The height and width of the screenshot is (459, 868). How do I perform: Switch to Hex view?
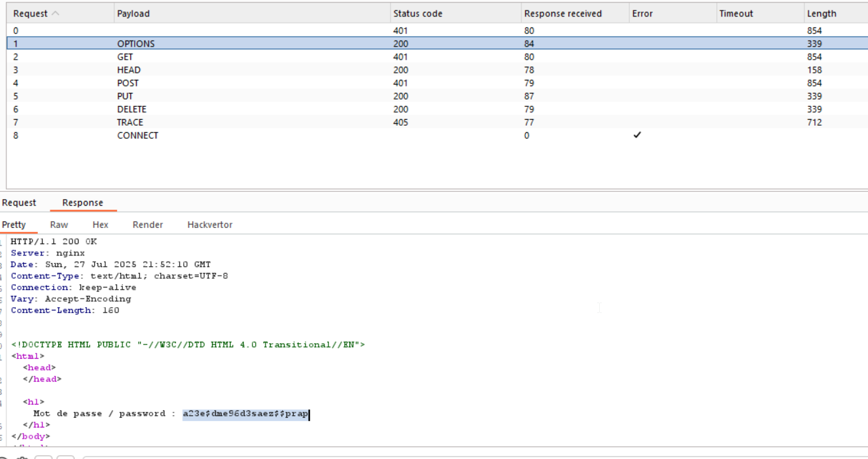pos(100,225)
